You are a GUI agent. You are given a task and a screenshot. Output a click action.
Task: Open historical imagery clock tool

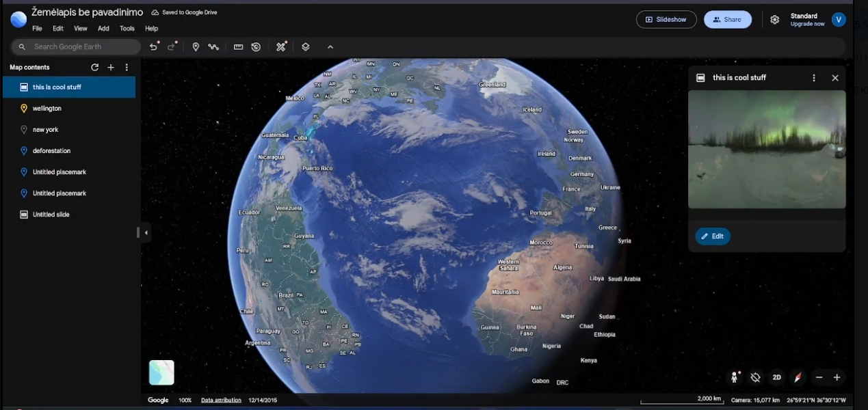pyautogui.click(x=256, y=46)
